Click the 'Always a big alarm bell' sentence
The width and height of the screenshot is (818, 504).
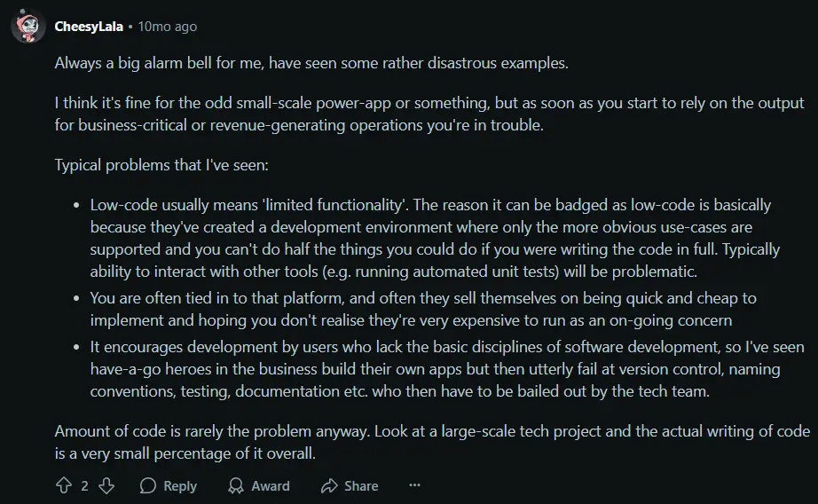[311, 63]
